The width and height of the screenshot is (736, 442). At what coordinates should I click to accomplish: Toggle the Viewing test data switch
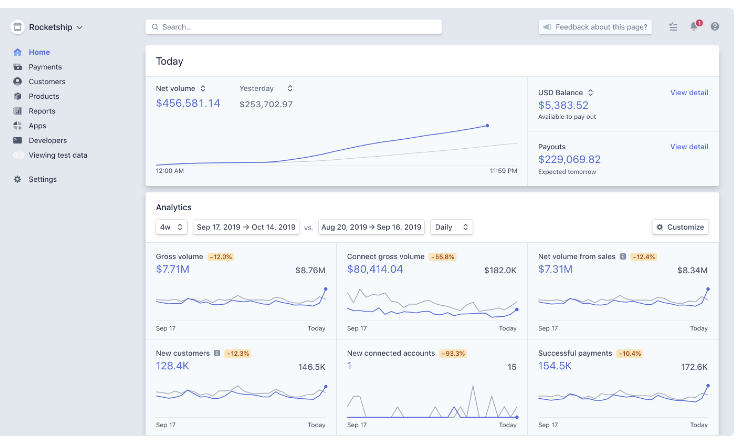[18, 155]
